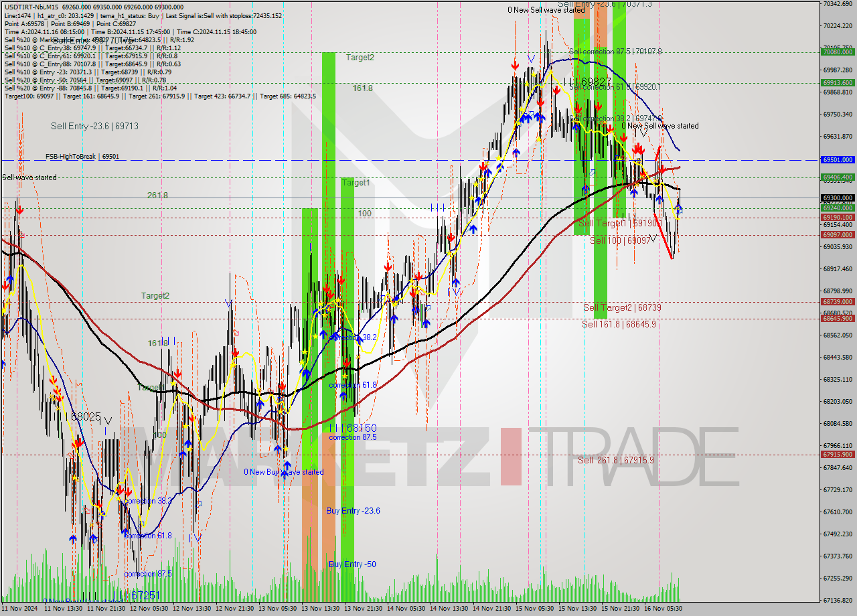857x616 pixels.
Task: Click the '14 Nov 21:30' time axis label
Action: click(492, 609)
